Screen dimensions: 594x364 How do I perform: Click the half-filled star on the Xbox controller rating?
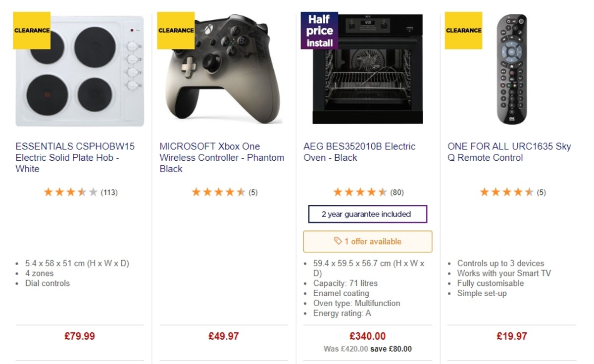point(241,192)
